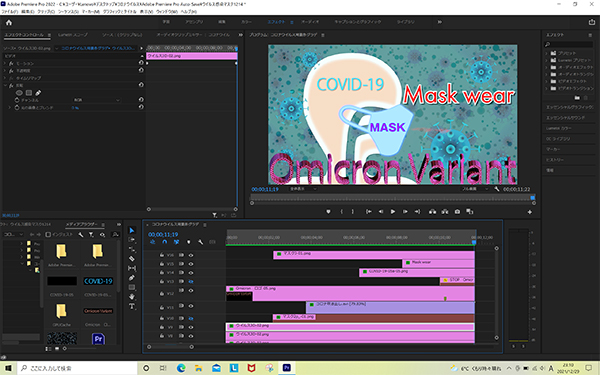Click Add Marker in program monitor
The width and height of the screenshot is (600, 375).
pyautogui.click(x=328, y=212)
